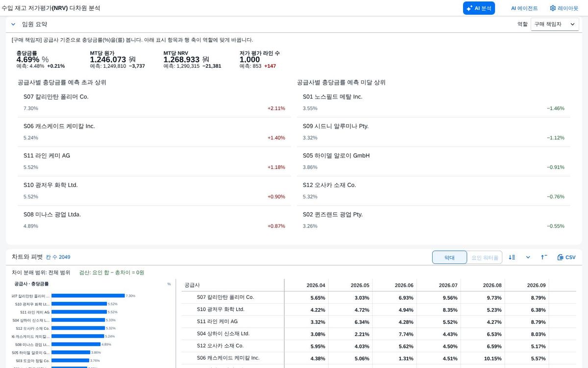
Task: Click the S08 미나스 광업 bar in the chart
Action: tap(76, 344)
